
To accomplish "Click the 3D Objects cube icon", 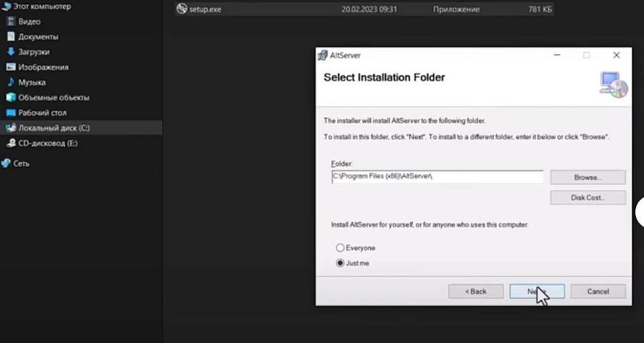I will click(11, 97).
